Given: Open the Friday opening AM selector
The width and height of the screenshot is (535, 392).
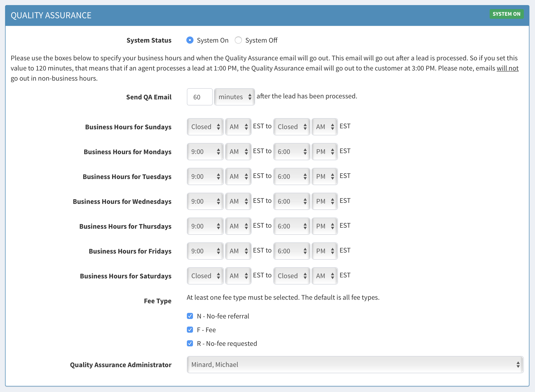Looking at the screenshot, I should [x=238, y=251].
